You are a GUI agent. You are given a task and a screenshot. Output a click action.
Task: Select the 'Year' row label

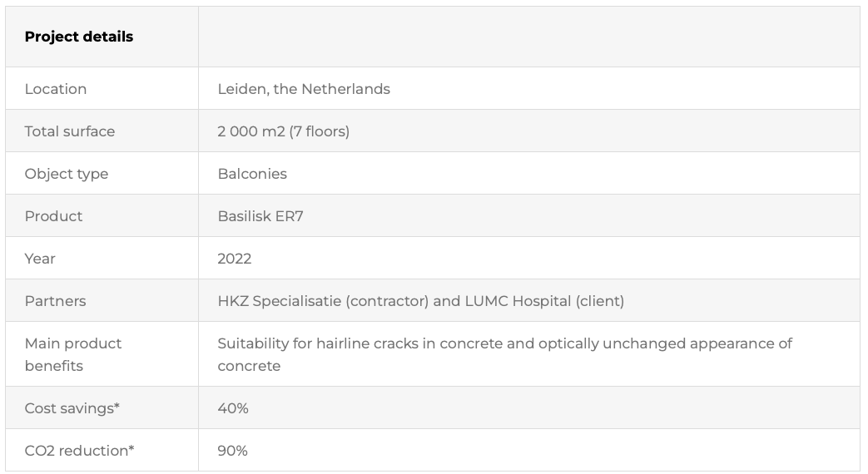click(x=40, y=259)
